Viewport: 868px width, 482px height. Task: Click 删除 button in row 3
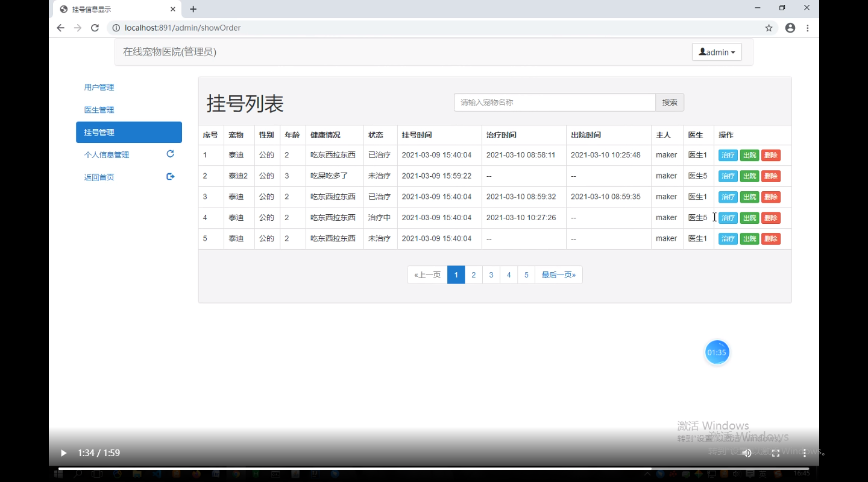tap(771, 197)
